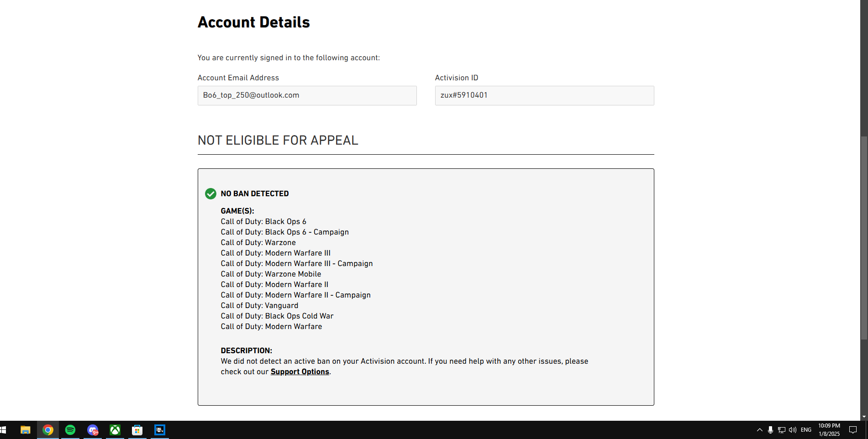This screenshot has height=439, width=868.
Task: Open the volume control in the system tray
Action: click(793, 430)
